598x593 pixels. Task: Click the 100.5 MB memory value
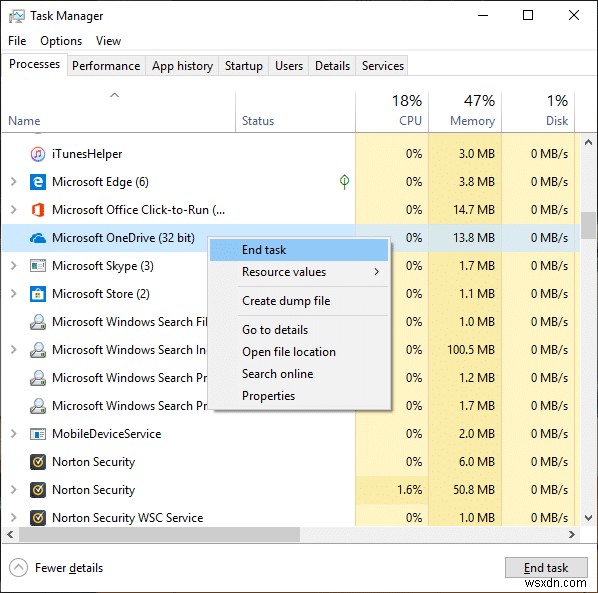point(471,350)
